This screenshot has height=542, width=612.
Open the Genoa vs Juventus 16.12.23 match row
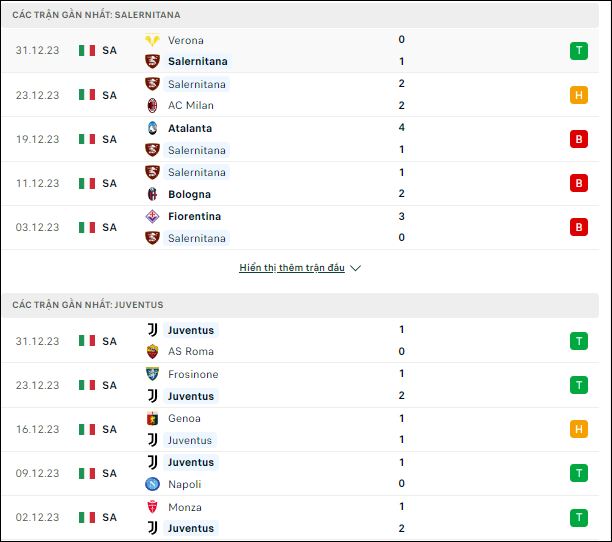tap(300, 429)
